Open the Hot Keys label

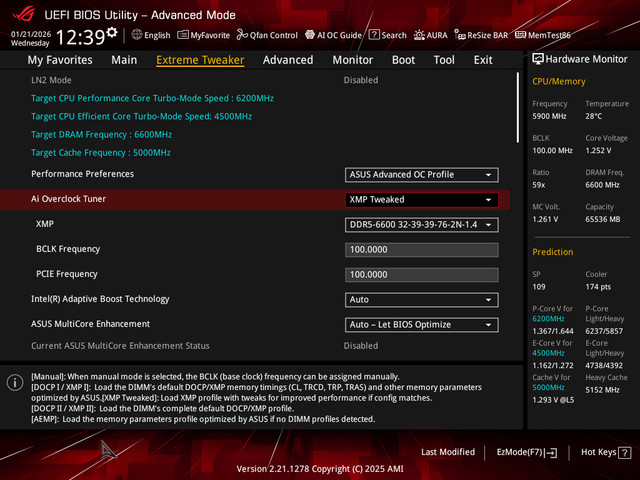599,452
